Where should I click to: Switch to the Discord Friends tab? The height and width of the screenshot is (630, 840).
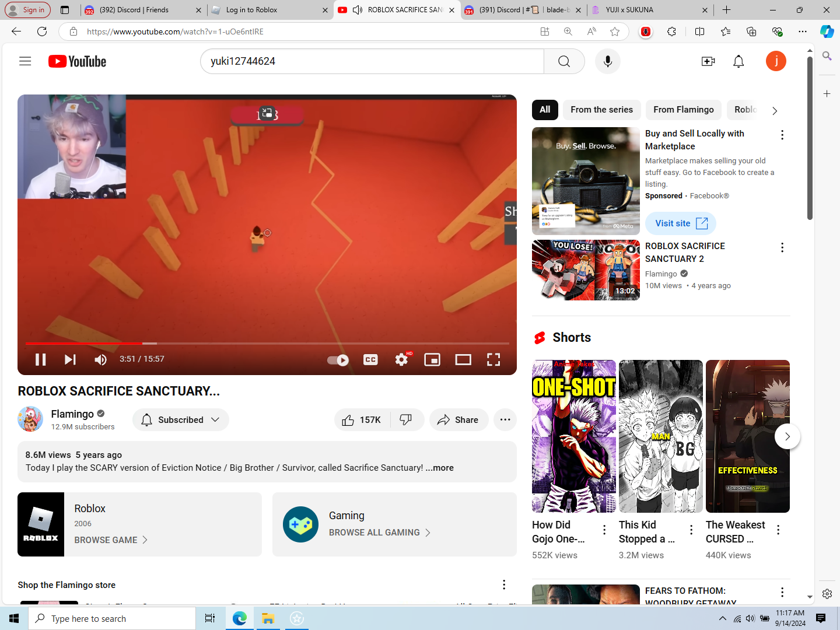point(143,10)
